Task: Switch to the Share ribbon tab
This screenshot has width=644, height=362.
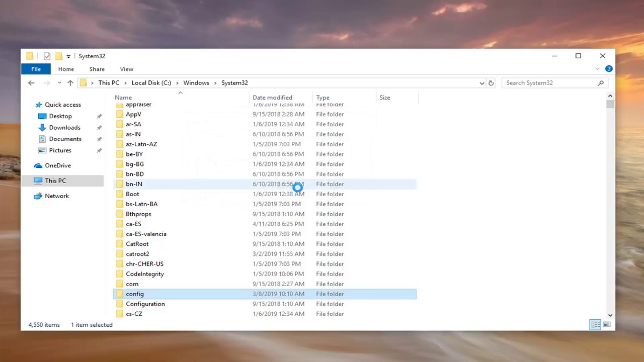Action: [x=97, y=69]
